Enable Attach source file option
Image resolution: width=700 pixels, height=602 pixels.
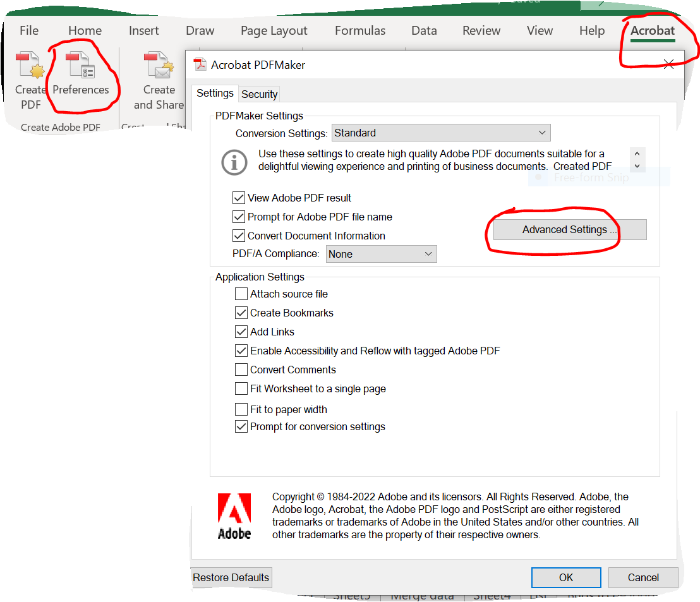(x=241, y=294)
